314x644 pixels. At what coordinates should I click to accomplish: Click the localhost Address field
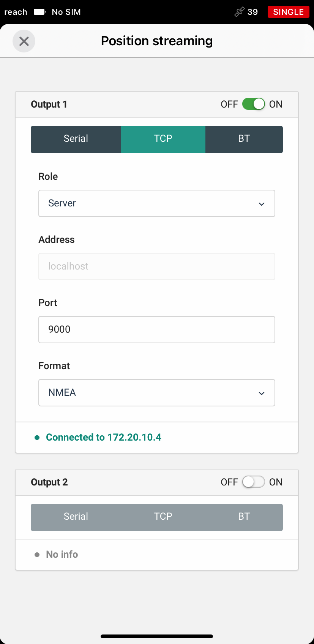tap(157, 266)
